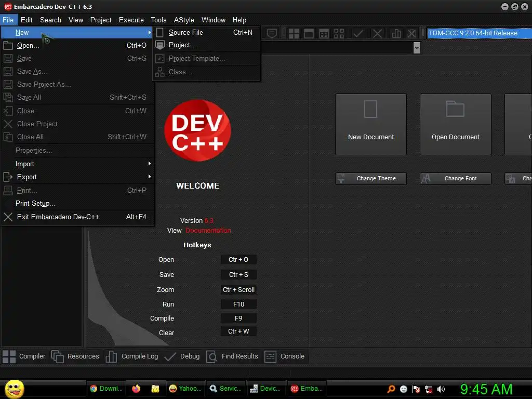This screenshot has width=532, height=399.
Task: Click the Save entry in the File menu
Action: pyautogui.click(x=76, y=58)
